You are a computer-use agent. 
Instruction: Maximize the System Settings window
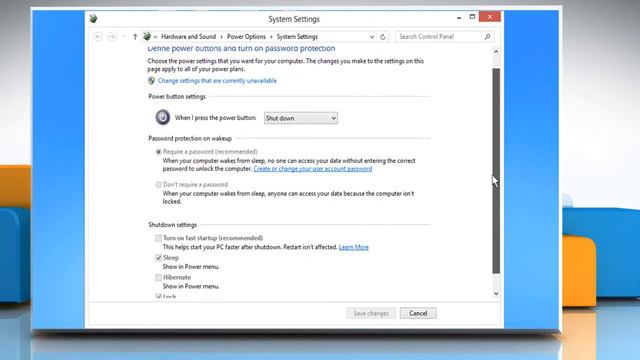(472, 17)
